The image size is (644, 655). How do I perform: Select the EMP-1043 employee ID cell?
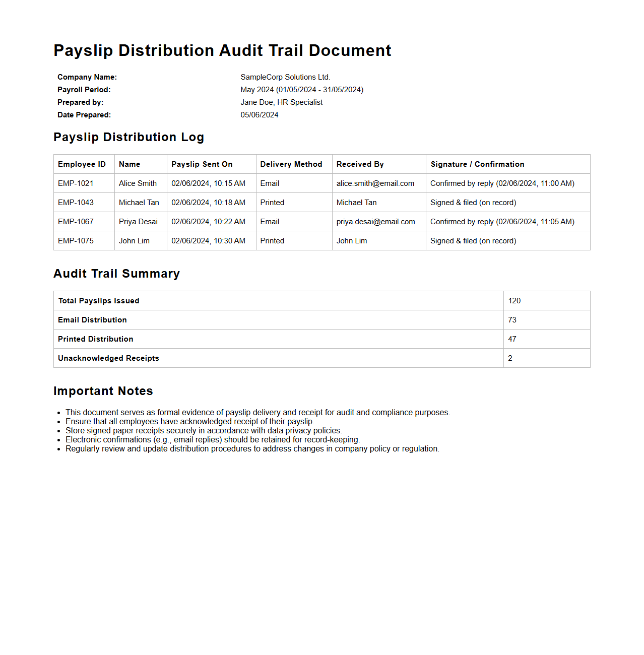[x=76, y=203]
